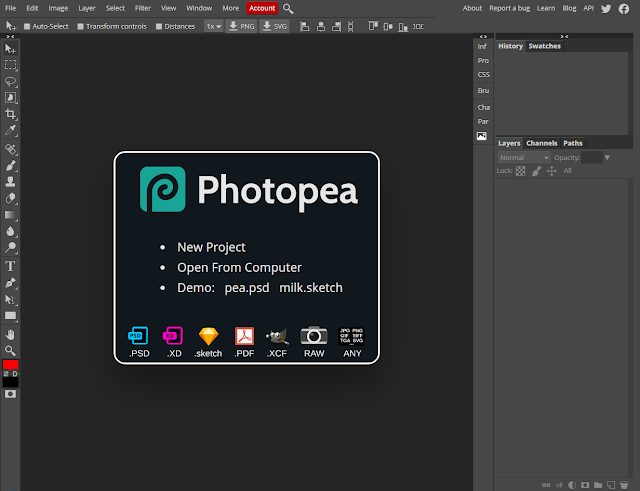Enable the Distances checkbox
The image size is (640, 491).
tap(159, 27)
